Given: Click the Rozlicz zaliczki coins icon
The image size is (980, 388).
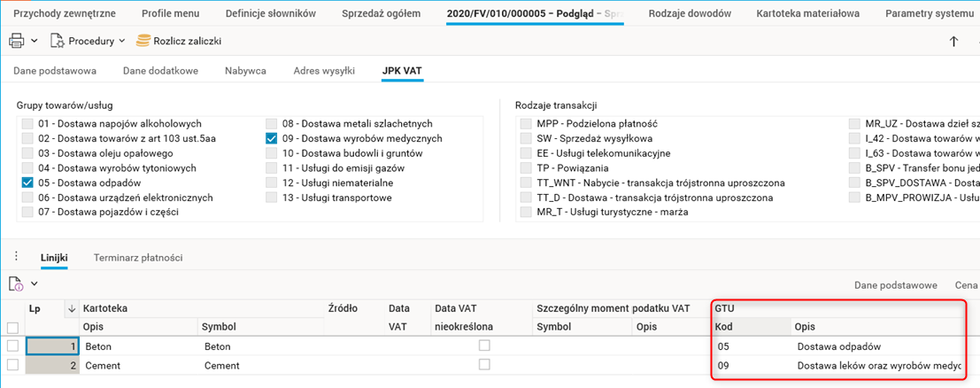Looking at the screenshot, I should 143,41.
